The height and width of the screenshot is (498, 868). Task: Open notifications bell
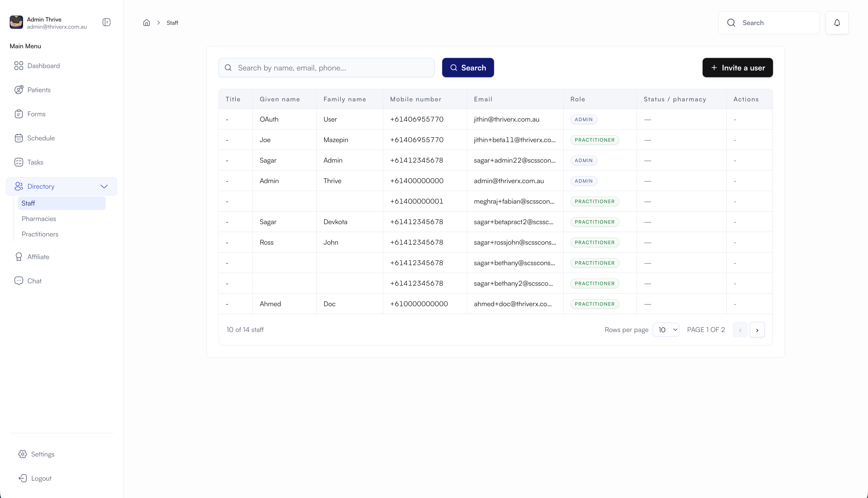[x=837, y=23]
